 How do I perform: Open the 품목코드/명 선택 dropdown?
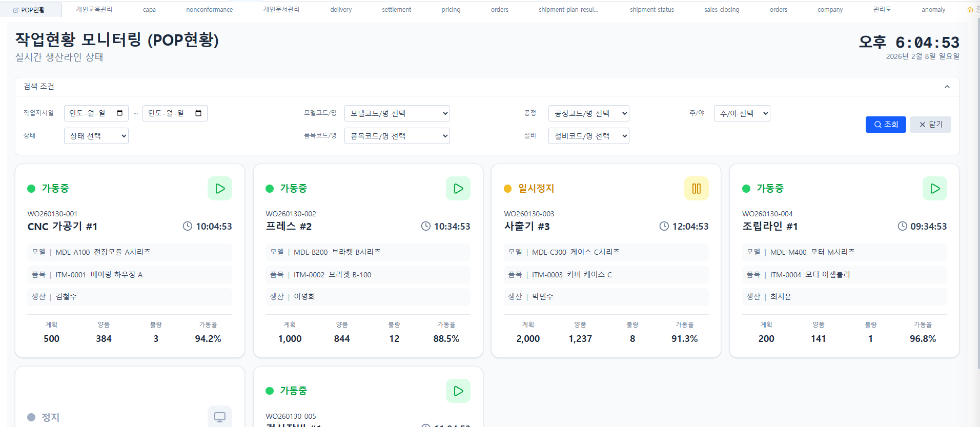pos(397,136)
